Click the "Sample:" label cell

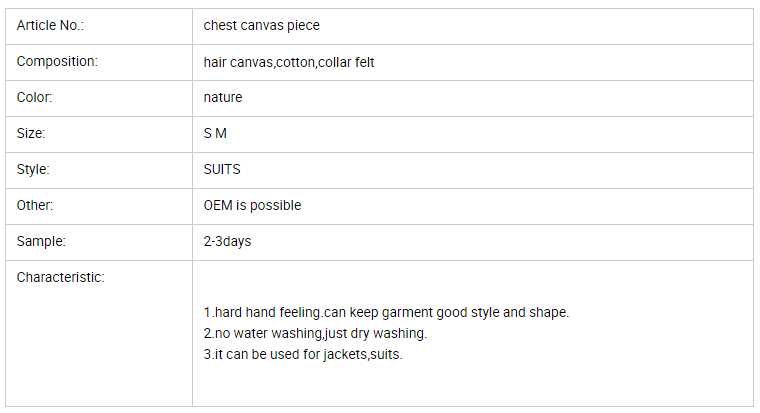point(39,241)
